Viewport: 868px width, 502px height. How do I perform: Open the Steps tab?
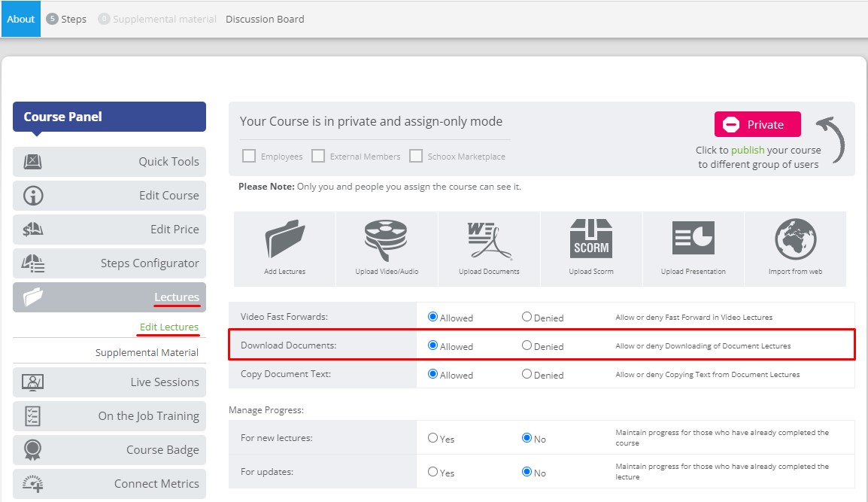pyautogui.click(x=66, y=19)
